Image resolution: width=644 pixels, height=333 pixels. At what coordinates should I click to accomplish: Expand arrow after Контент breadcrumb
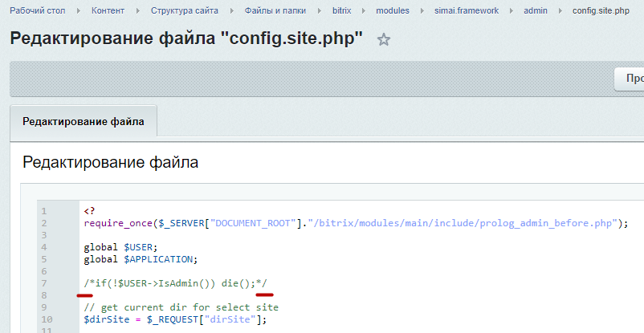click(x=138, y=10)
